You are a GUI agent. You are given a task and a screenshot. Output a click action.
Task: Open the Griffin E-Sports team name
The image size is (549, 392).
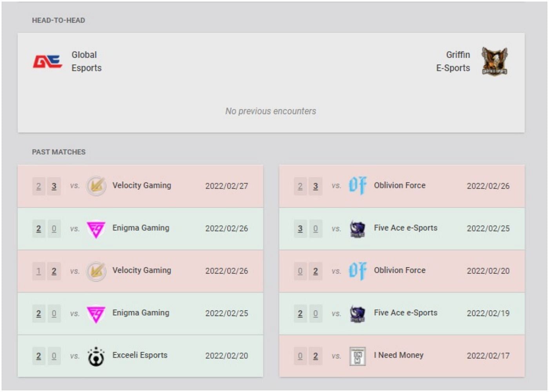tap(453, 61)
